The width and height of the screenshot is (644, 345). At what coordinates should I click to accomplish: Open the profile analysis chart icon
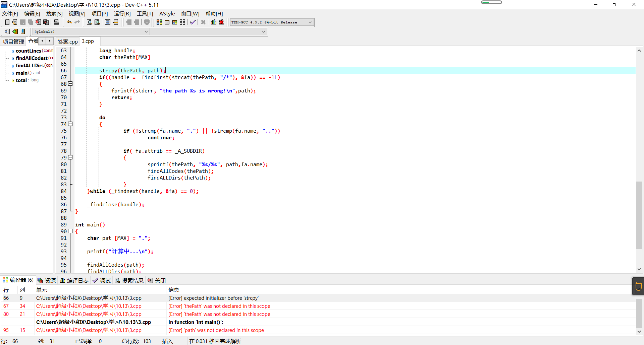coord(214,22)
